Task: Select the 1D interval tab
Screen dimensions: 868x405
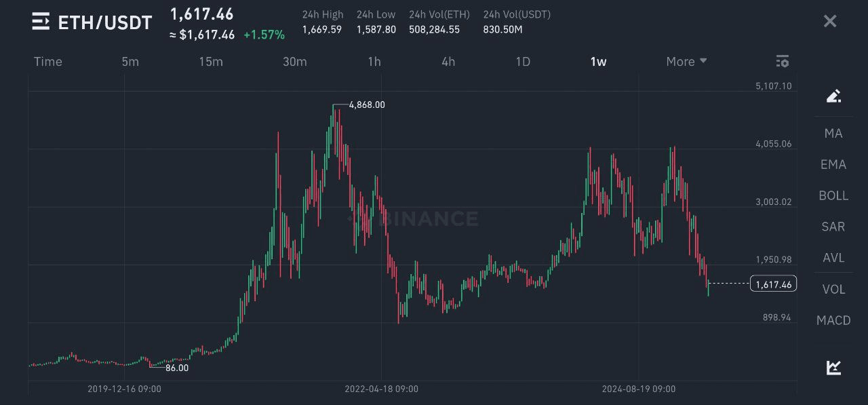Action: [x=523, y=62]
